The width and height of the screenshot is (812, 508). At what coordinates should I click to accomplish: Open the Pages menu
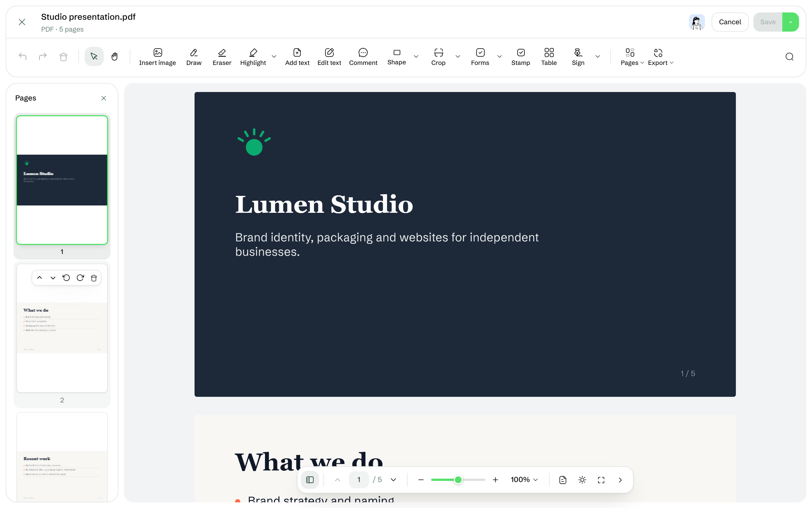(x=632, y=57)
